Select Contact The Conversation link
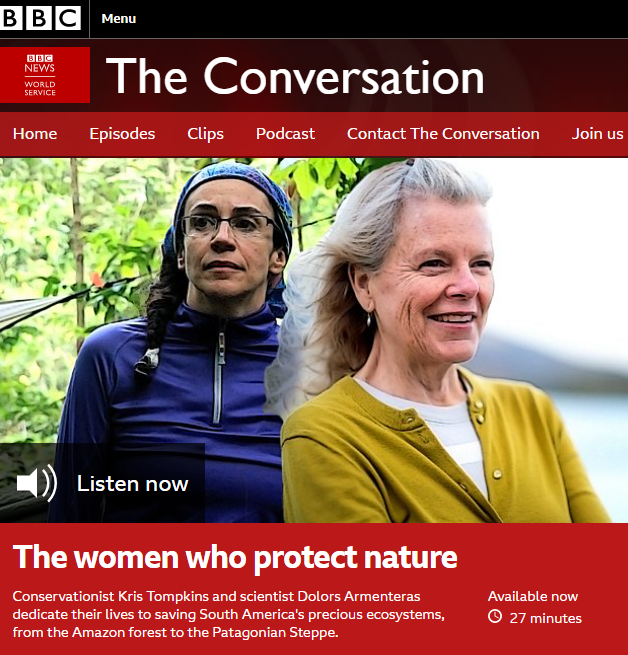 (443, 134)
